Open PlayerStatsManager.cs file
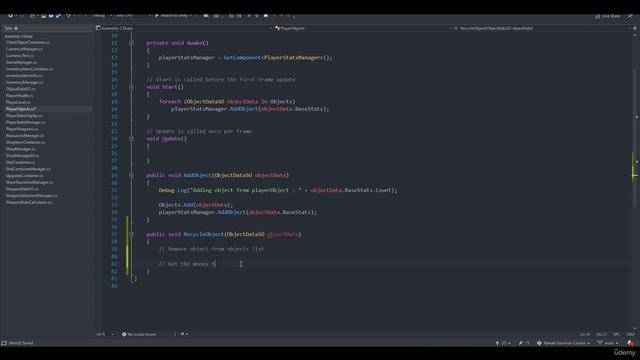This screenshot has width=640, height=360. pos(26,122)
